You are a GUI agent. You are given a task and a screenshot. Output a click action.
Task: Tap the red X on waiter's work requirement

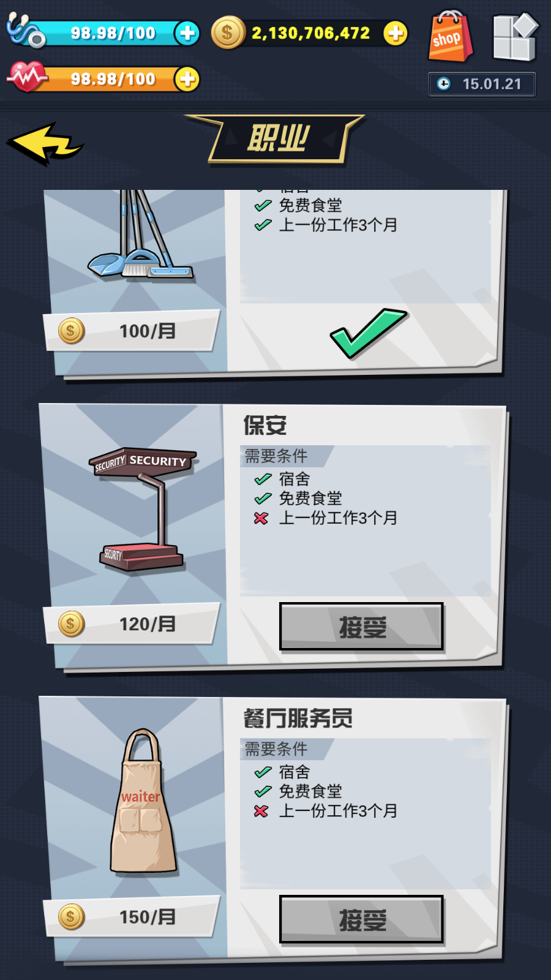(261, 811)
